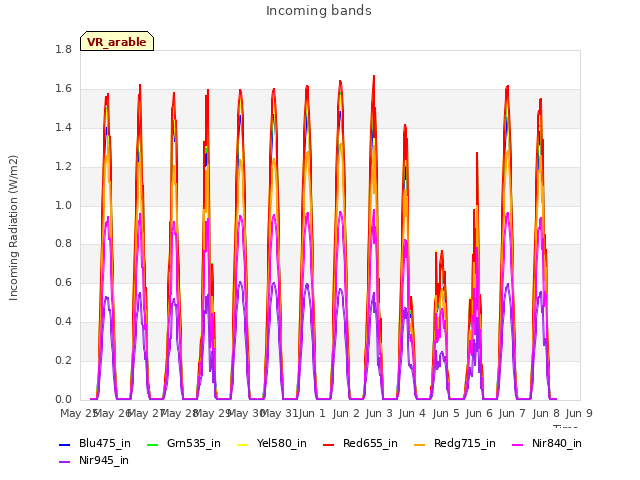This screenshot has width=640, height=480.
Task: Click the Grn535_in legend entry
Action: 183,444
